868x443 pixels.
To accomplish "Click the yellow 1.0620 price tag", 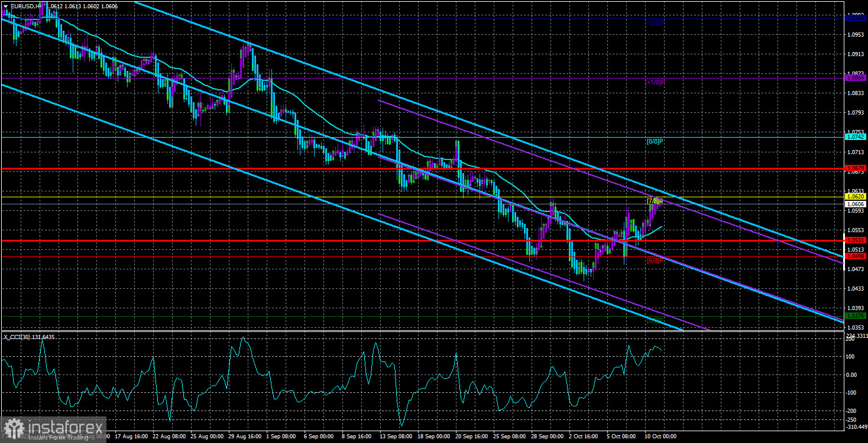I will pos(856,196).
